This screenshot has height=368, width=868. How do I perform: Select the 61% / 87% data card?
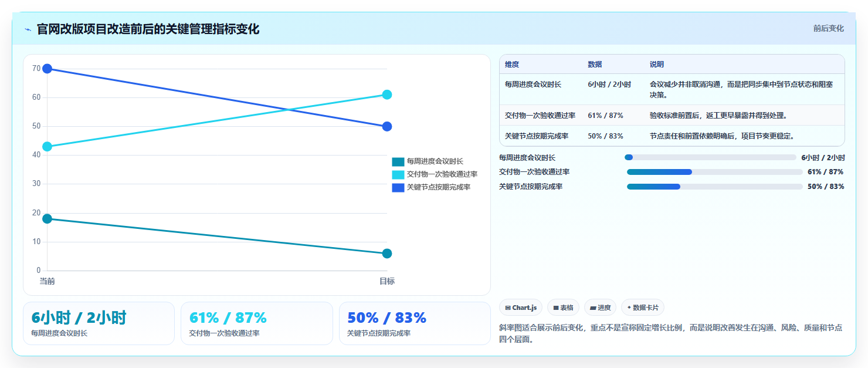click(257, 323)
